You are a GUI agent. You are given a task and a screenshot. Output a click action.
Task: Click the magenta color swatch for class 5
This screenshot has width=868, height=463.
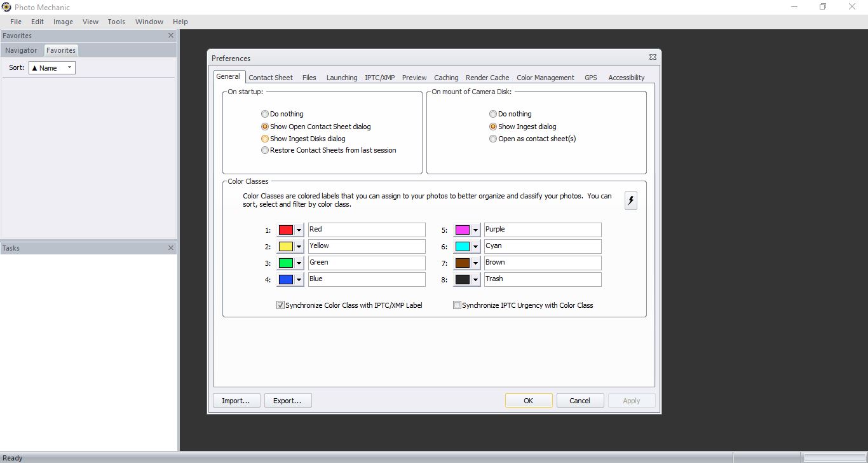pyautogui.click(x=463, y=230)
